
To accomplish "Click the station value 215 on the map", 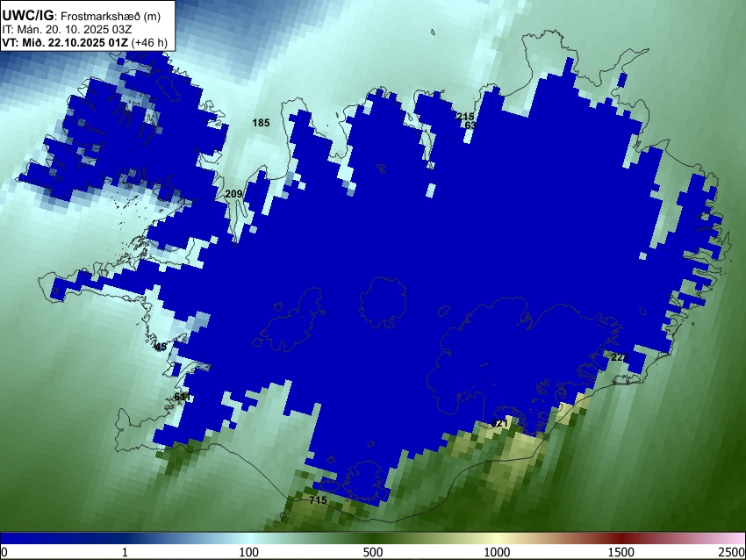I will pos(465,117).
